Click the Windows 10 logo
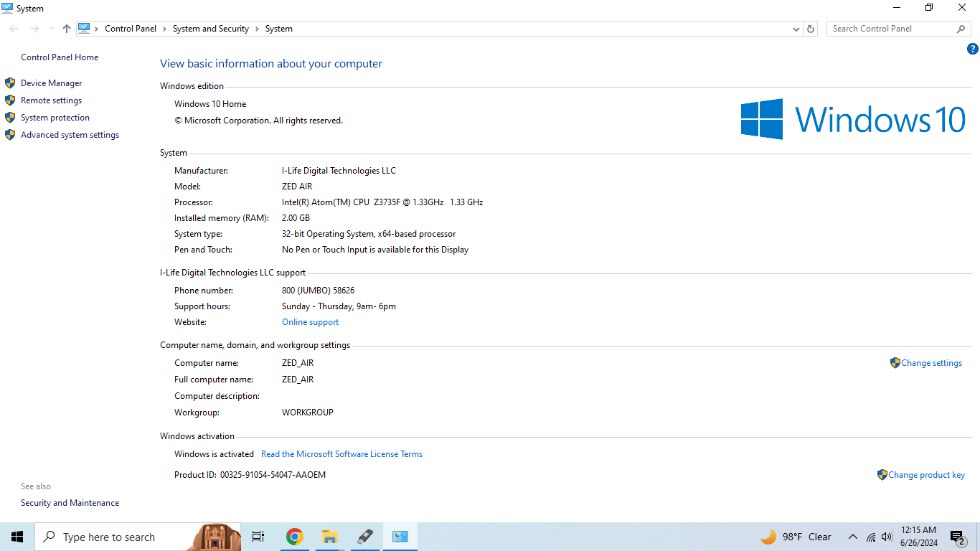This screenshot has height=551, width=980. [853, 119]
